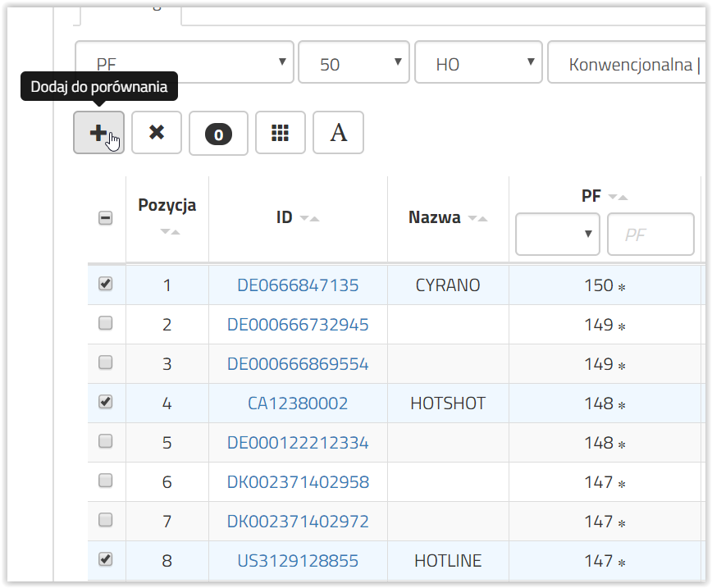Open bull link DE0666847135
The height and width of the screenshot is (588, 712).
(x=298, y=285)
